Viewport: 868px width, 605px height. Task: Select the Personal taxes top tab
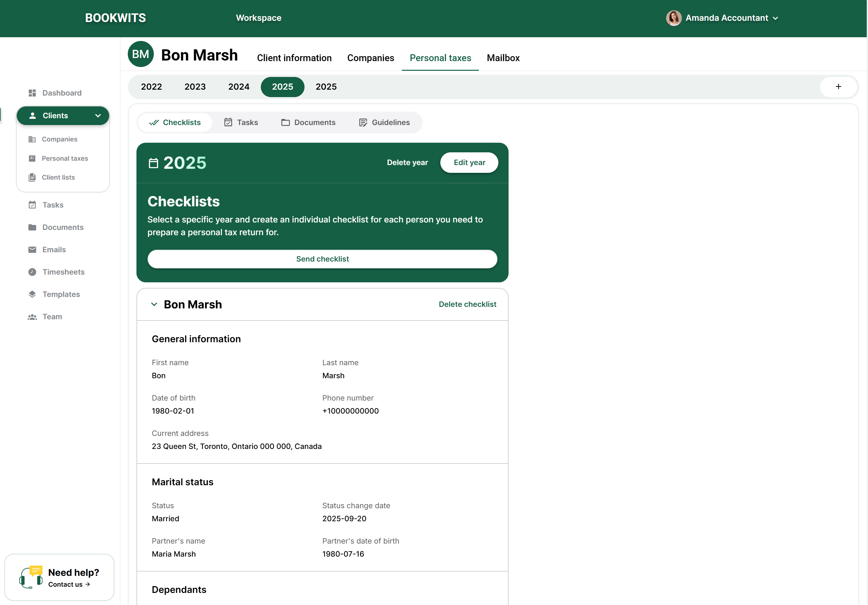(x=440, y=58)
